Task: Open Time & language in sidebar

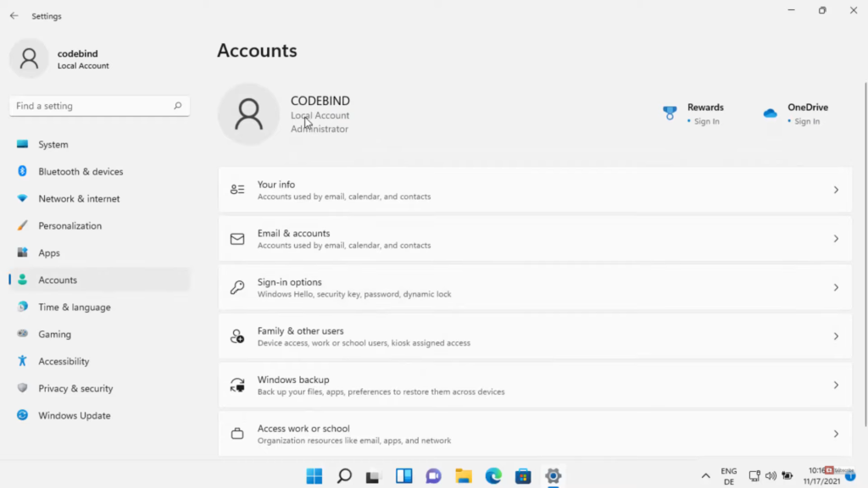Action: [x=100, y=307]
